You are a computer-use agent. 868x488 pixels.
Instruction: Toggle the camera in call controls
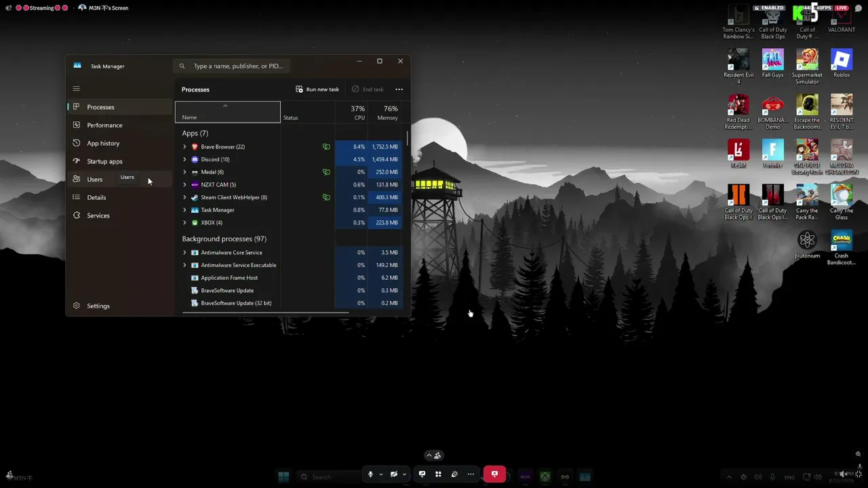point(393,474)
